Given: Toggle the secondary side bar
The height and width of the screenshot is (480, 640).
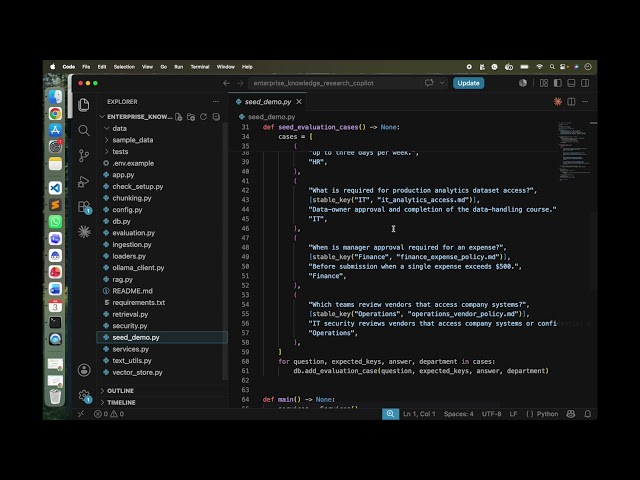Looking at the screenshot, I should pyautogui.click(x=585, y=83).
